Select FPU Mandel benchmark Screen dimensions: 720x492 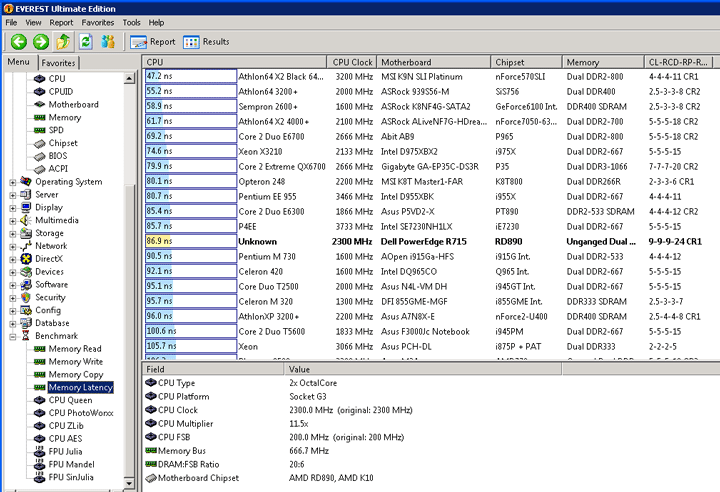pyautogui.click(x=71, y=464)
